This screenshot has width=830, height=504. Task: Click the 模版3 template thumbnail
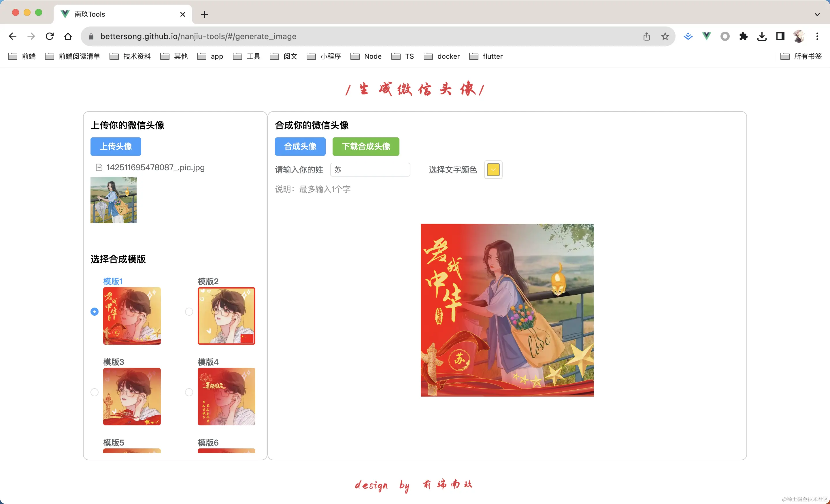tap(132, 397)
